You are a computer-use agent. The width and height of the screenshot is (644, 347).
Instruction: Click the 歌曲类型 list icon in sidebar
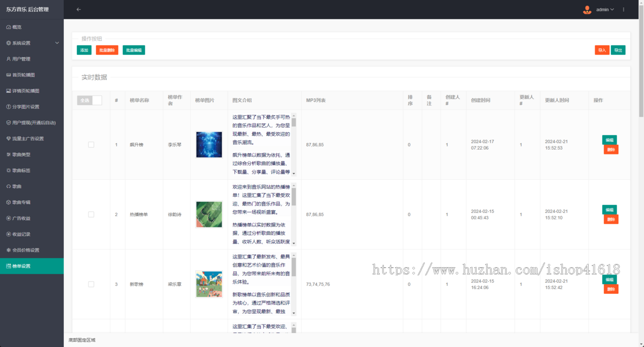9,154
